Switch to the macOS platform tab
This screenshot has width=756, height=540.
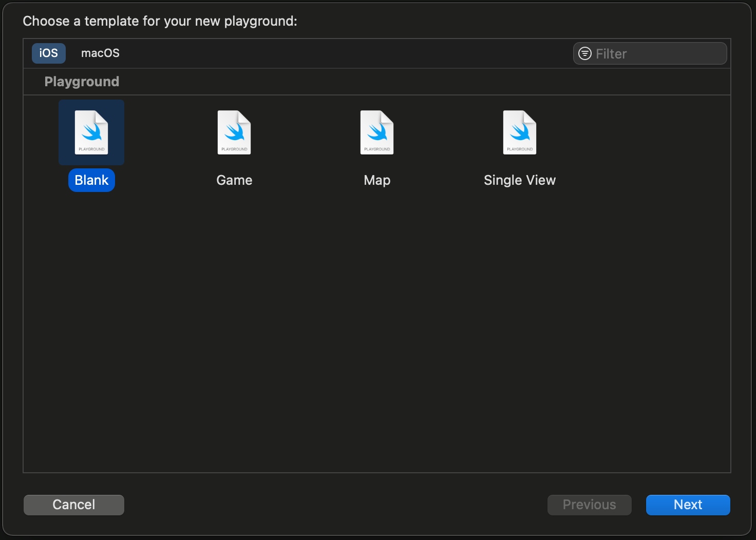coord(100,53)
